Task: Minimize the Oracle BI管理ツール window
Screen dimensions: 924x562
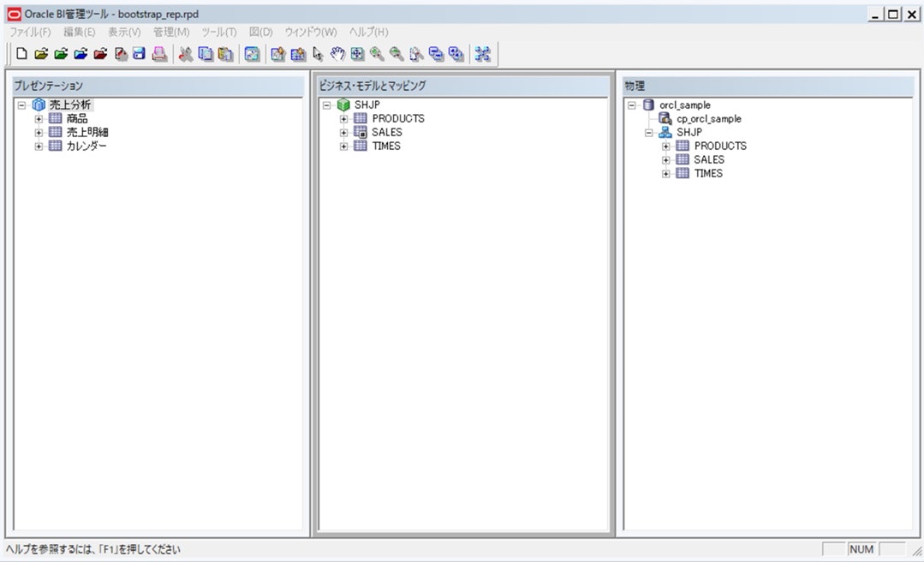Action: pyautogui.click(x=875, y=15)
